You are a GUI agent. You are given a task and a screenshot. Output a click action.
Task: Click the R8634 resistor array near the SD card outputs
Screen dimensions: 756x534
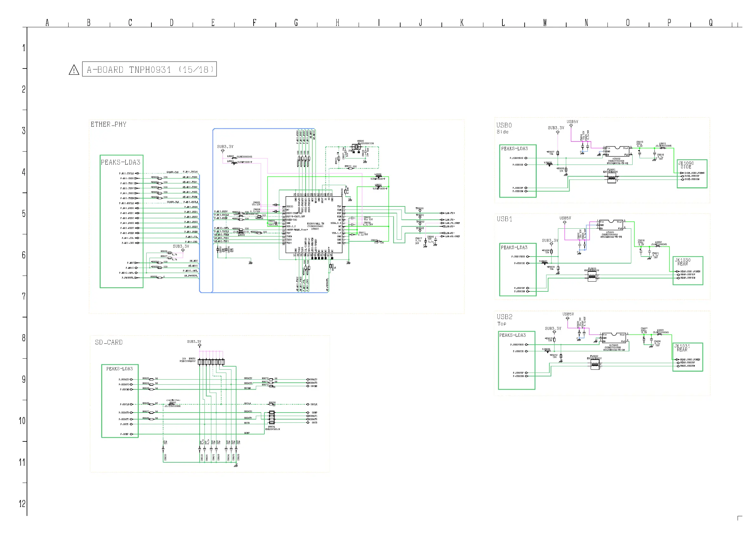[x=272, y=418]
